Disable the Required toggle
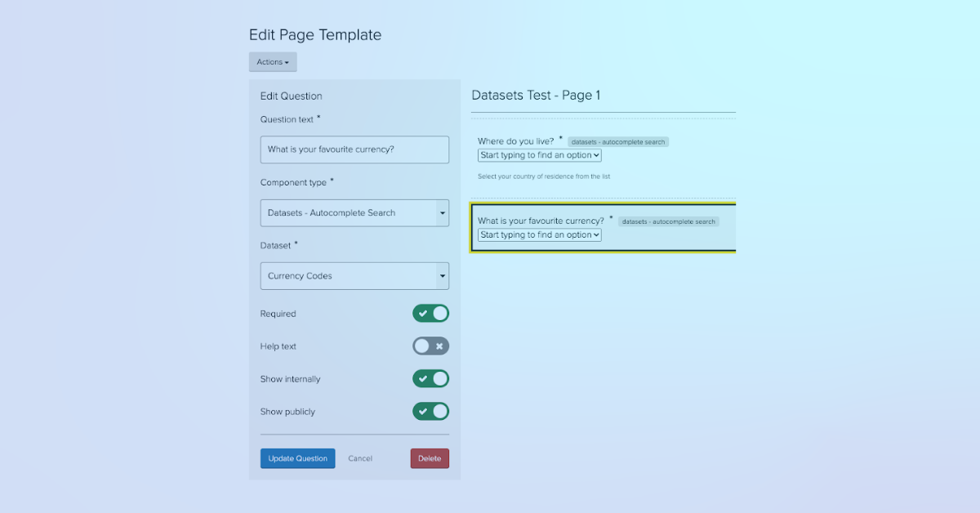 pos(430,314)
